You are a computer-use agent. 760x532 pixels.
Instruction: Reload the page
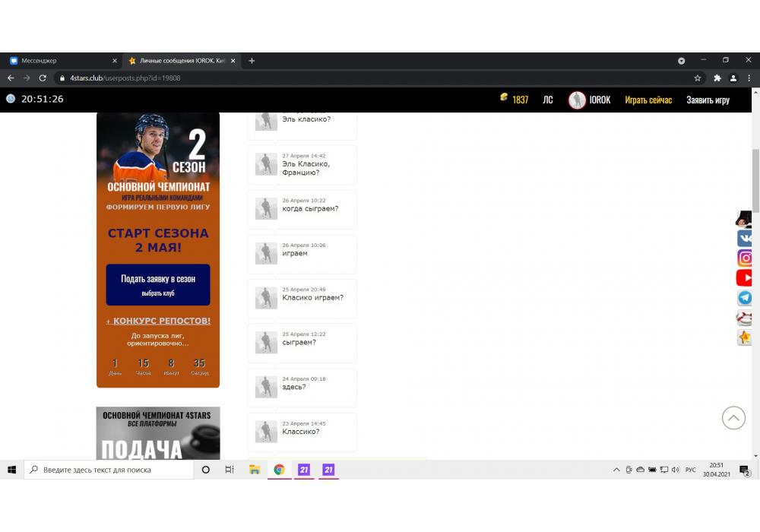[x=43, y=78]
